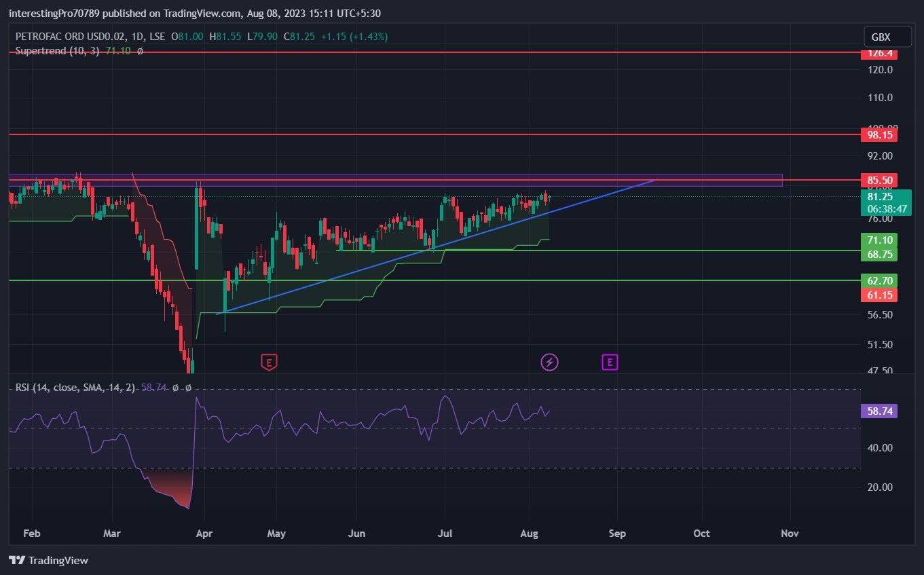Click the 51.50 price axis value
Screen dimensions: 924x575
[x=880, y=345]
